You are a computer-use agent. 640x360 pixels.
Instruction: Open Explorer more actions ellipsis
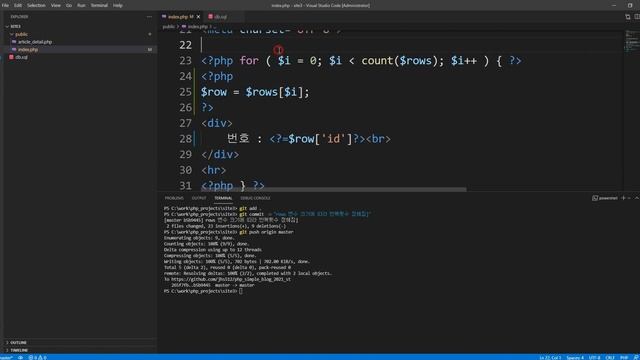tap(149, 17)
